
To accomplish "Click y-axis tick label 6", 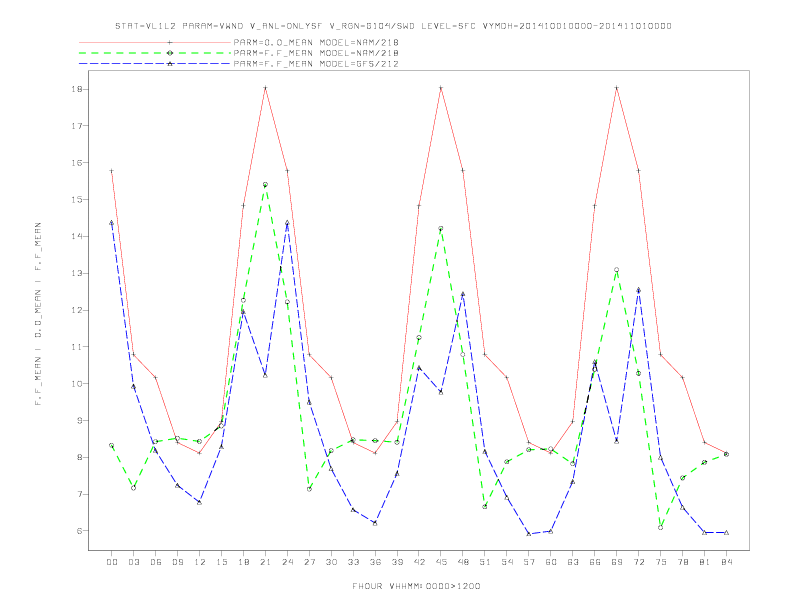I will click(79, 531).
